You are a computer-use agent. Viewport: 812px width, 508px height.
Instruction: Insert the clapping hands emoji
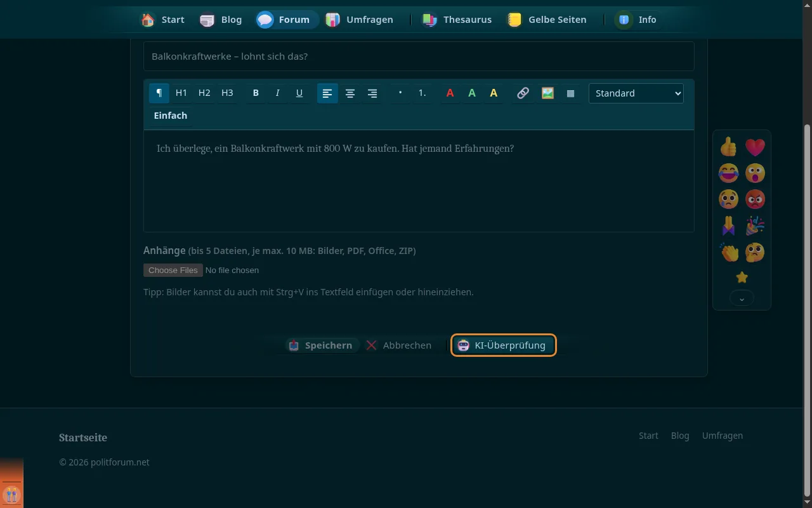[728, 252]
